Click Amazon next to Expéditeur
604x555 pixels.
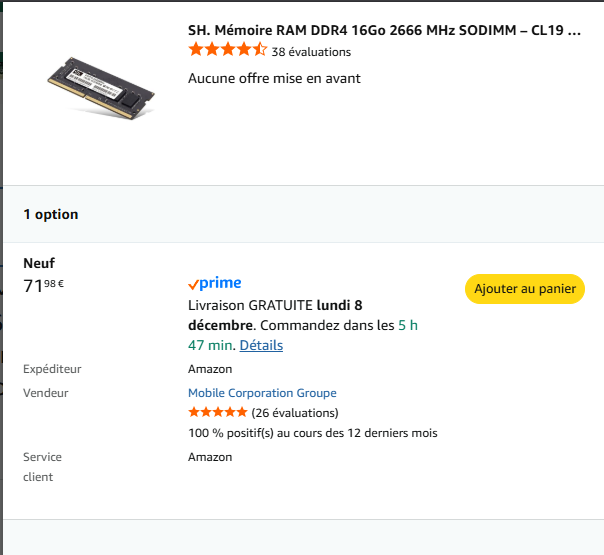(x=210, y=369)
